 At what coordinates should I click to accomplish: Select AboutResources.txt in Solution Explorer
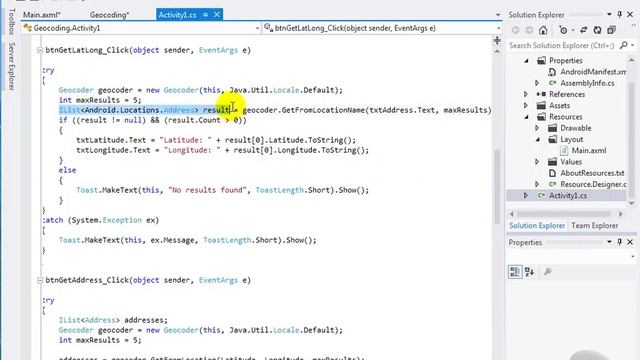(592, 173)
